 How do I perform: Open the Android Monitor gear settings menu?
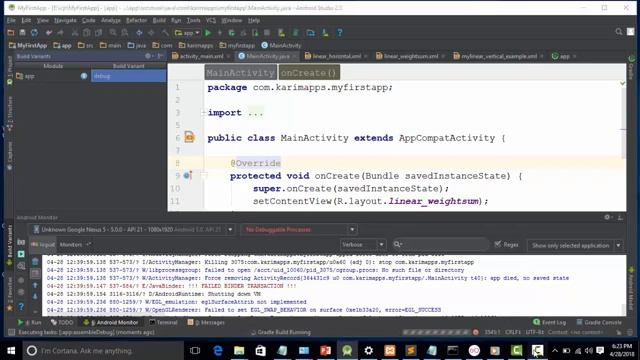click(x=607, y=218)
